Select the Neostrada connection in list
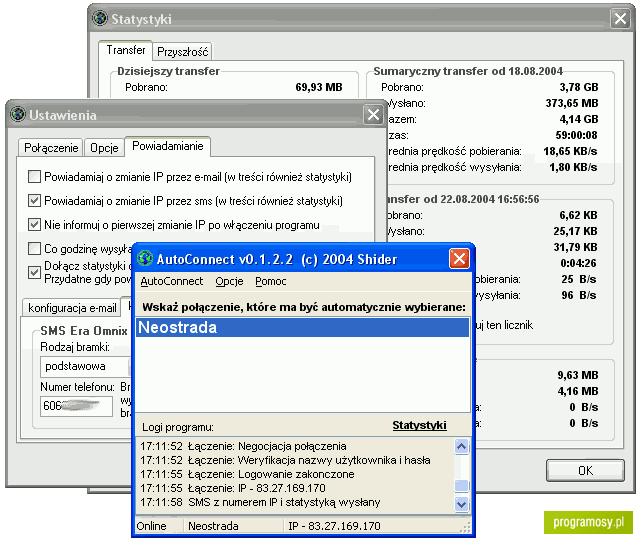 pos(301,328)
